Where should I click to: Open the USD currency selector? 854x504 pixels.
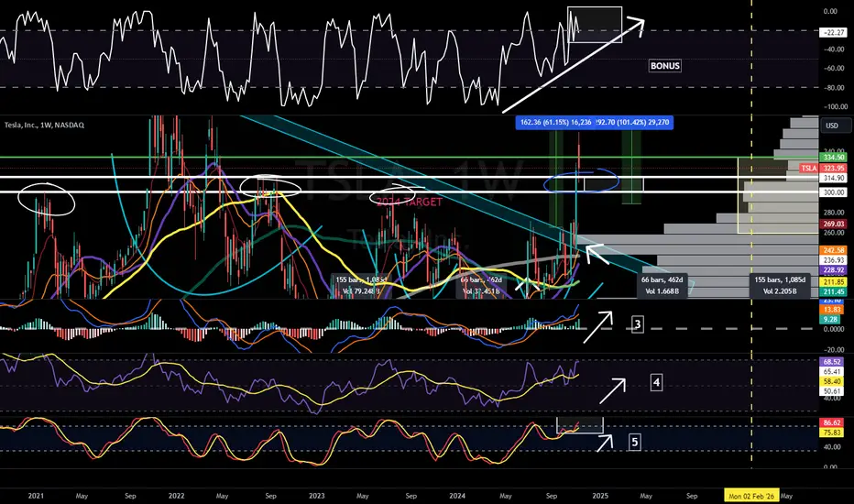pos(835,126)
